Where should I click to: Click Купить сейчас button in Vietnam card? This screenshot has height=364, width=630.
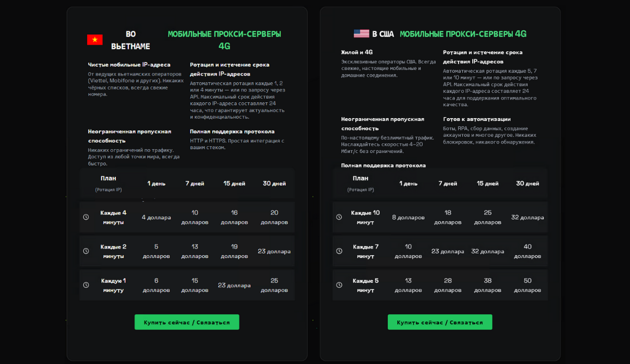tap(187, 322)
